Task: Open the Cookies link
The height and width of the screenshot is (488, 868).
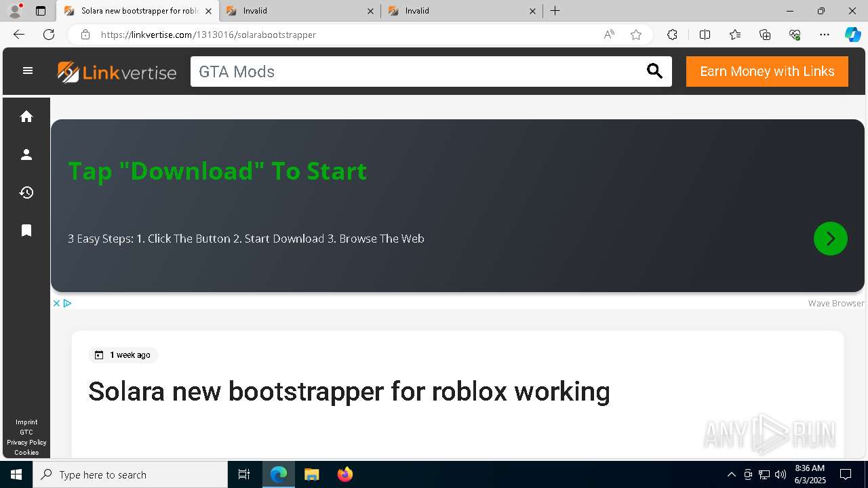Action: click(26, 452)
